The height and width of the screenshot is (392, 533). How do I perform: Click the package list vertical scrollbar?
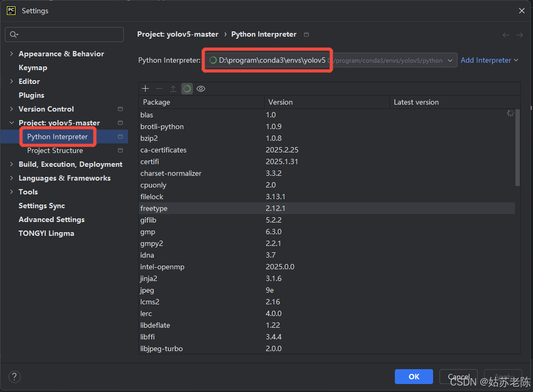(518, 148)
